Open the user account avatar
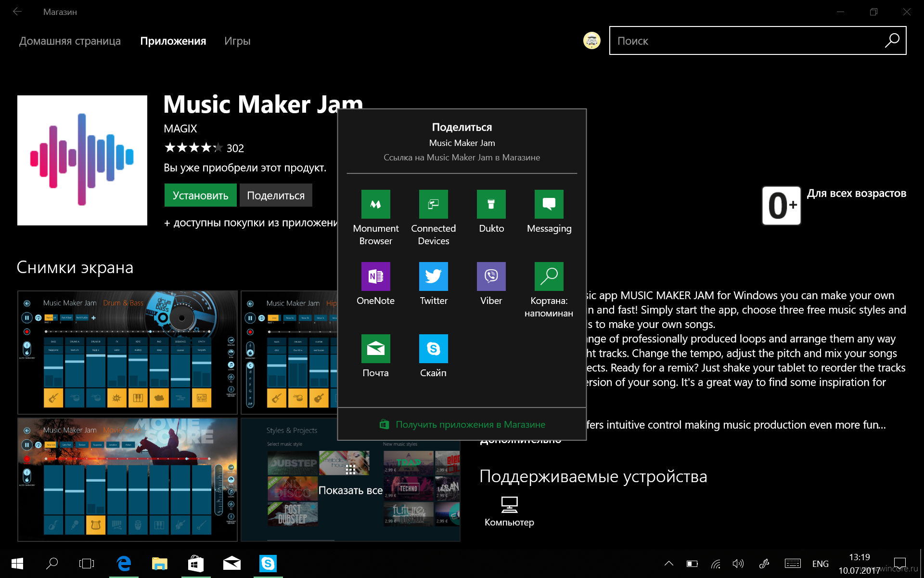This screenshot has height=578, width=924. pyautogui.click(x=591, y=40)
